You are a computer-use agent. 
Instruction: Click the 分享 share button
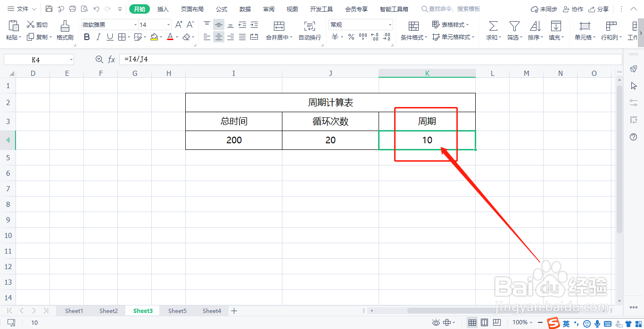click(x=602, y=8)
